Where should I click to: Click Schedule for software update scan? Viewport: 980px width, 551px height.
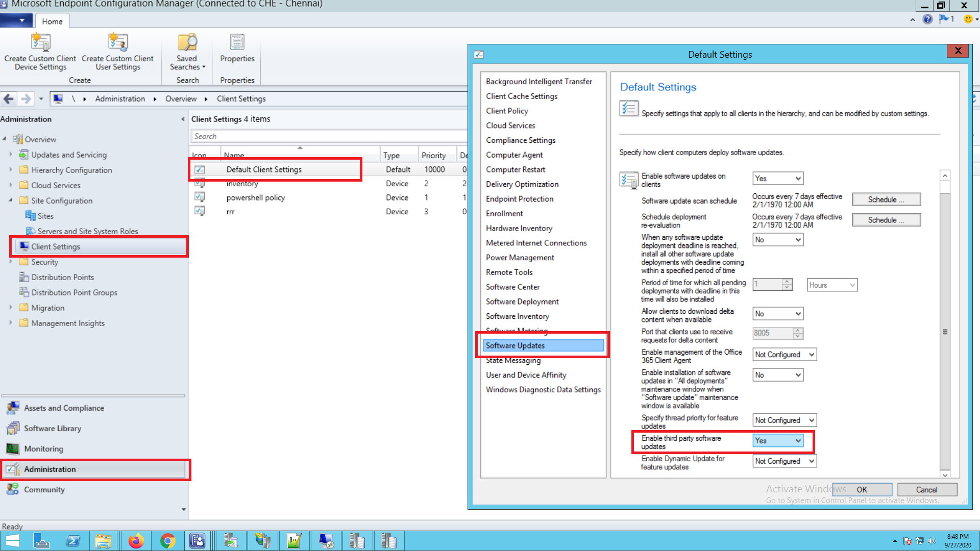(x=886, y=199)
